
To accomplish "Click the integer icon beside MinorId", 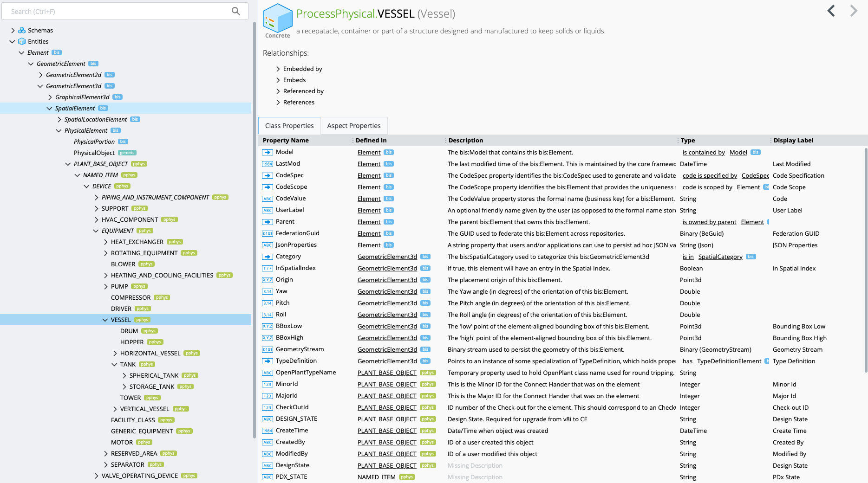I will (x=268, y=384).
